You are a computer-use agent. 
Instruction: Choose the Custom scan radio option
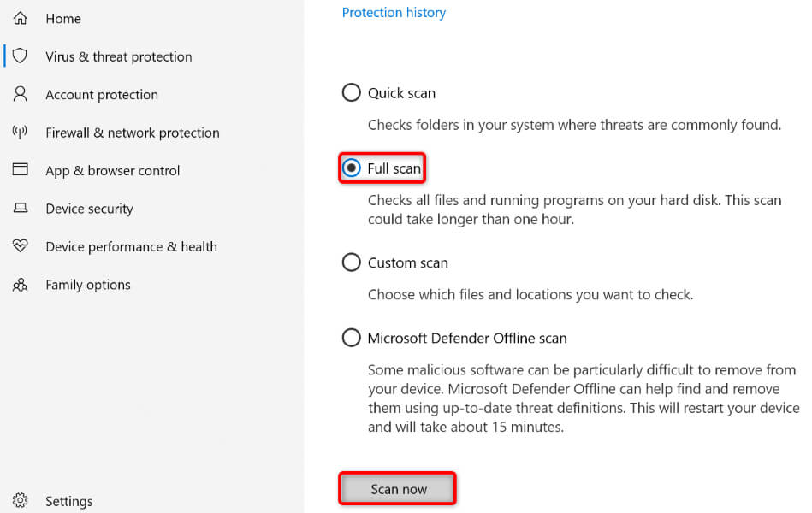(351, 262)
